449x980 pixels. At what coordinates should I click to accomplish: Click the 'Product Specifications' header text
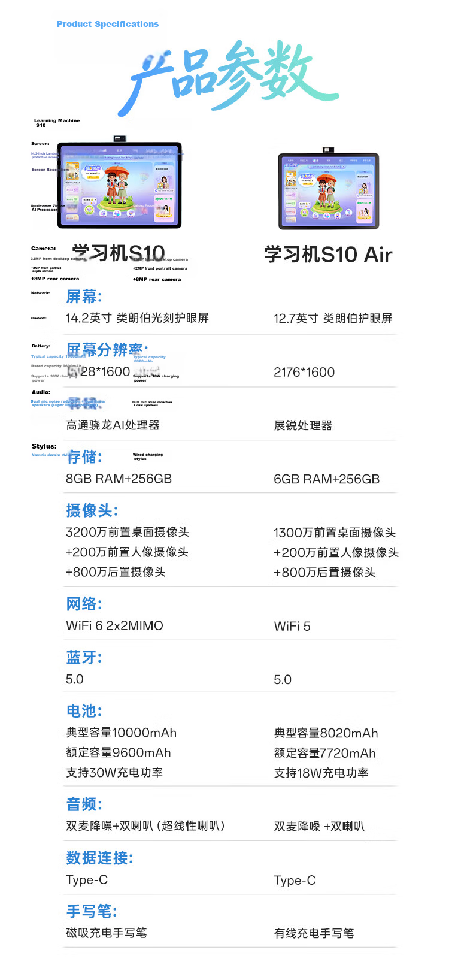point(108,24)
